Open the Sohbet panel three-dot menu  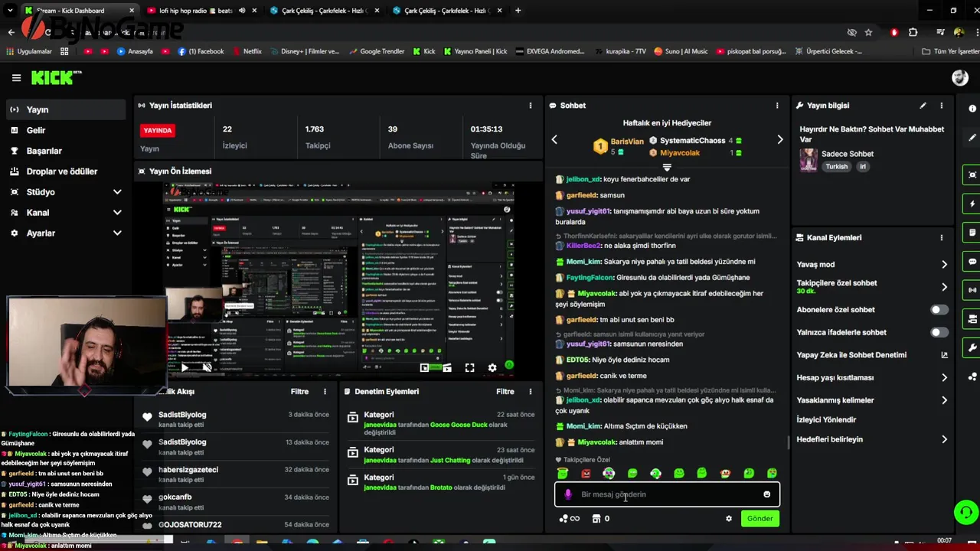pos(777,106)
